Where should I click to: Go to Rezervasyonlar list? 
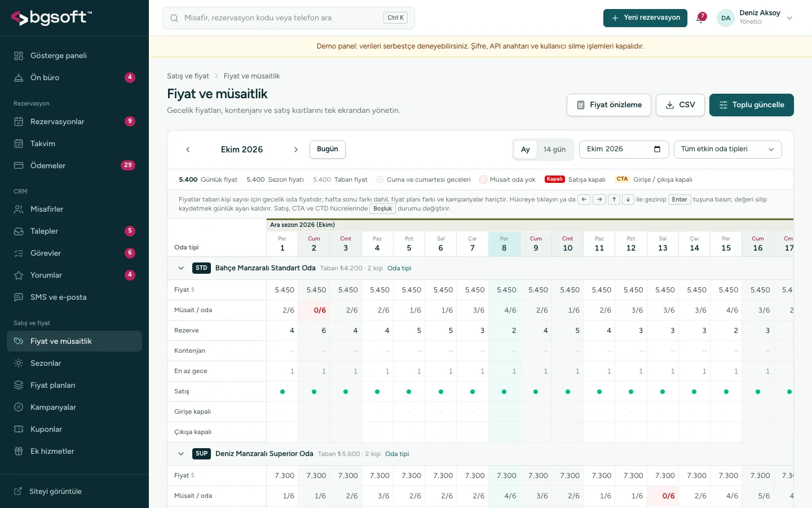(x=74, y=122)
